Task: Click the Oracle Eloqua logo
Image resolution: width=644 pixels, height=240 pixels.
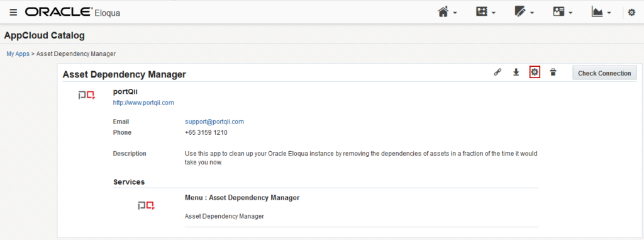Action: 73,13
